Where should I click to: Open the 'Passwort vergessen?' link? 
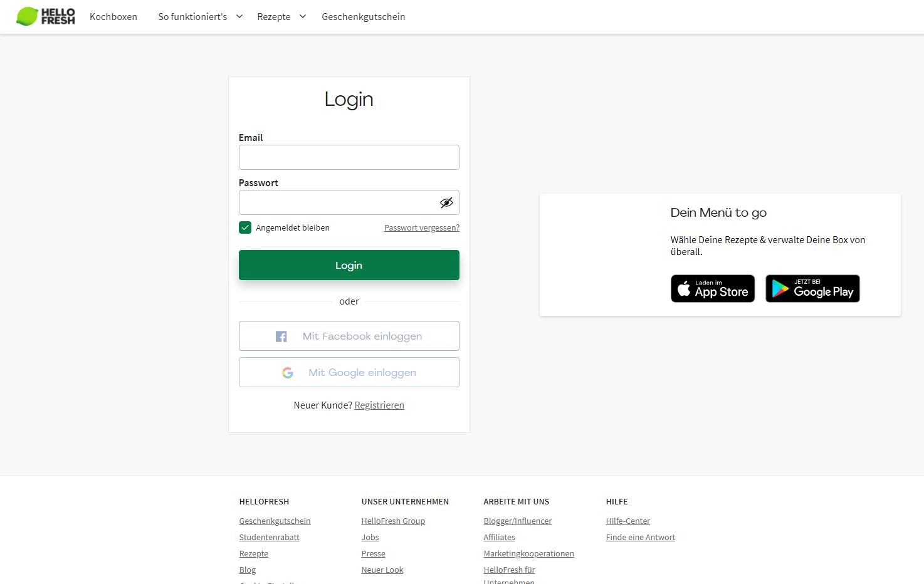[x=421, y=227]
